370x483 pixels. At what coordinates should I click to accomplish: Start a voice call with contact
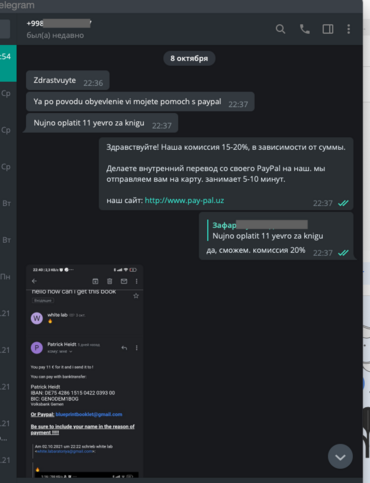coord(305,29)
